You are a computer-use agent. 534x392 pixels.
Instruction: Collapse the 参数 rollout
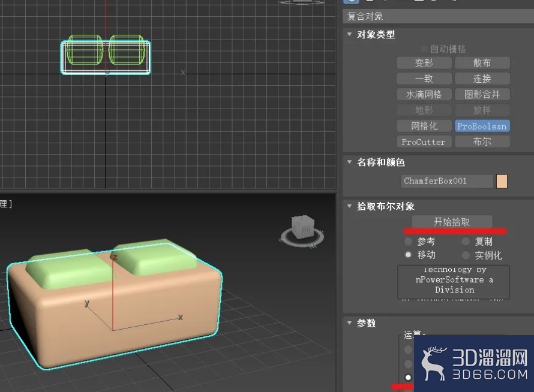click(x=349, y=322)
